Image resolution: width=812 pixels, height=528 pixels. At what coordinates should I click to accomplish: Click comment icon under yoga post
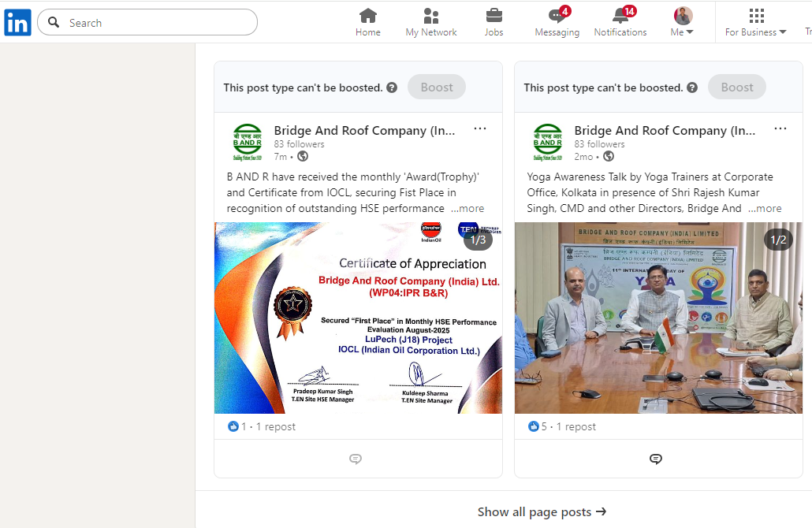pyautogui.click(x=656, y=459)
